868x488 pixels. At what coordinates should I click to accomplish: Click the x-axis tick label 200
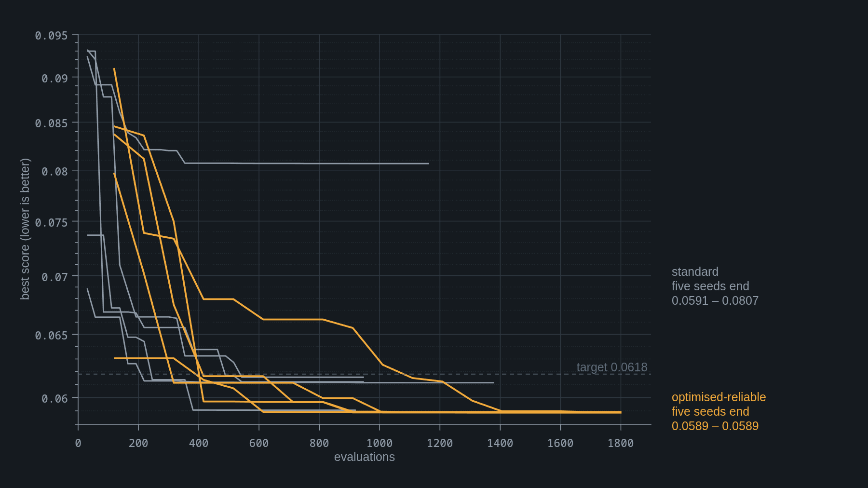(138, 443)
